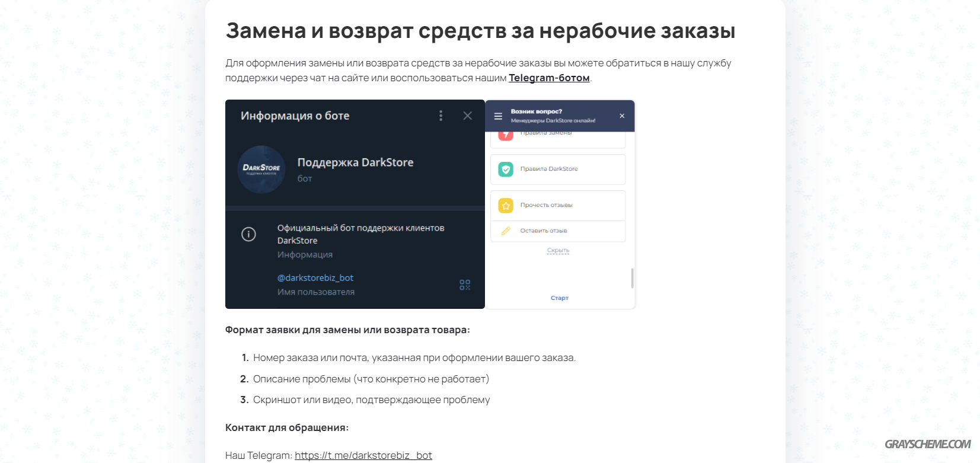980x463 pixels.
Task: Click the text Информация о боте
Action: tap(295, 116)
